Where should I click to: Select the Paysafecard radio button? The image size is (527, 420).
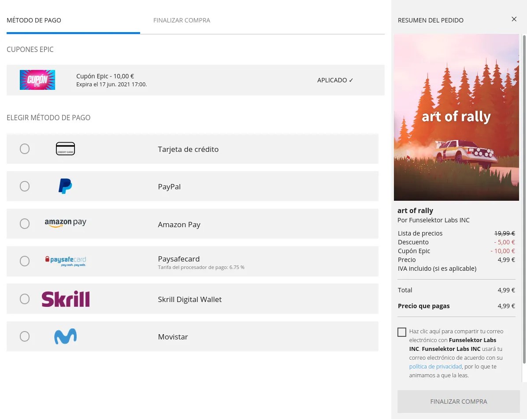(x=25, y=261)
